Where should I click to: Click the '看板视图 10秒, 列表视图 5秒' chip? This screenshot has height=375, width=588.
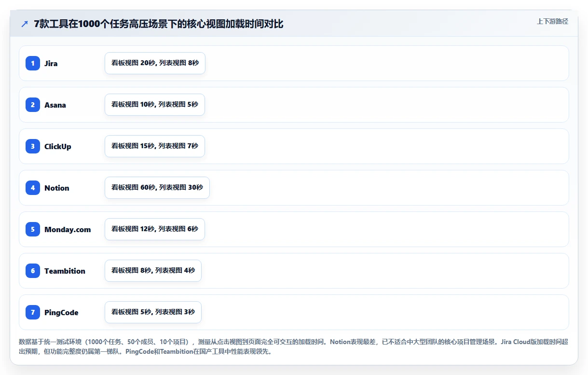pos(155,105)
